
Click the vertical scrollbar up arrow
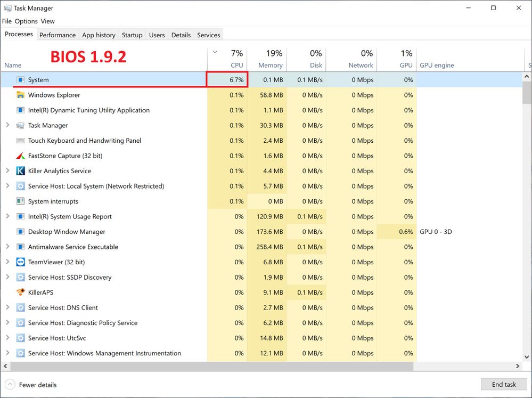pyautogui.click(x=527, y=77)
